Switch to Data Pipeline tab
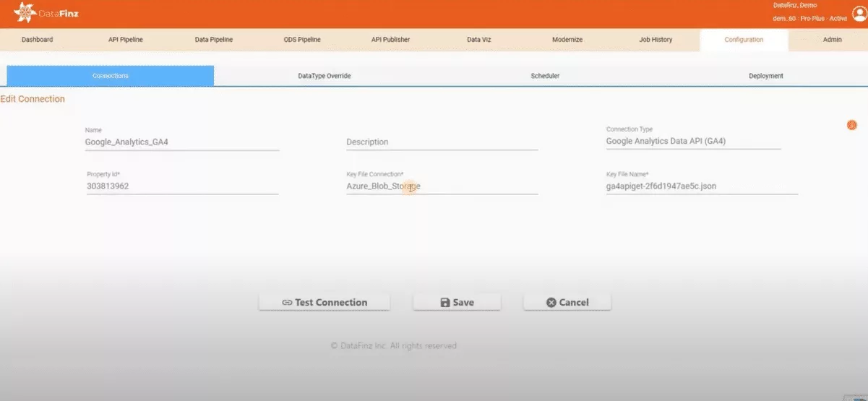 214,40
